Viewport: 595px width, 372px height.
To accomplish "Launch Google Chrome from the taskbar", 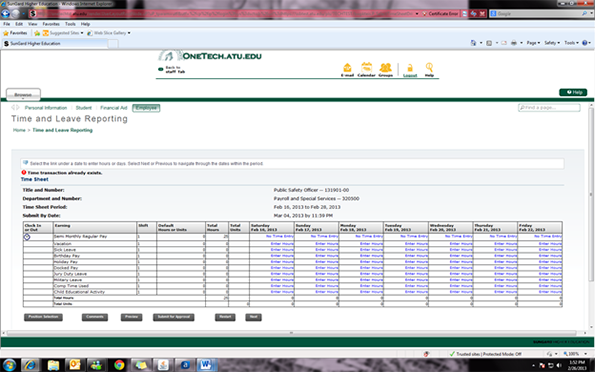I will (x=119, y=365).
